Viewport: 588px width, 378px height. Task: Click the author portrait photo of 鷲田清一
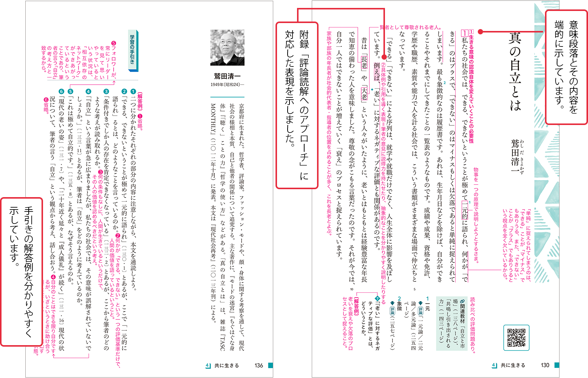click(x=227, y=48)
